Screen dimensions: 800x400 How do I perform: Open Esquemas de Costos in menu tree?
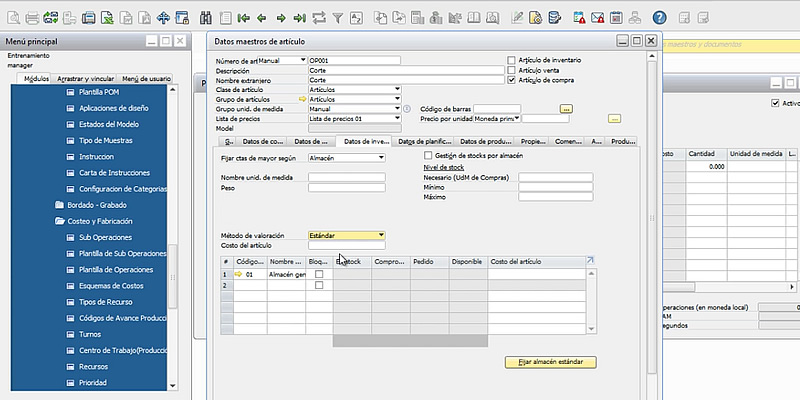tap(110, 285)
